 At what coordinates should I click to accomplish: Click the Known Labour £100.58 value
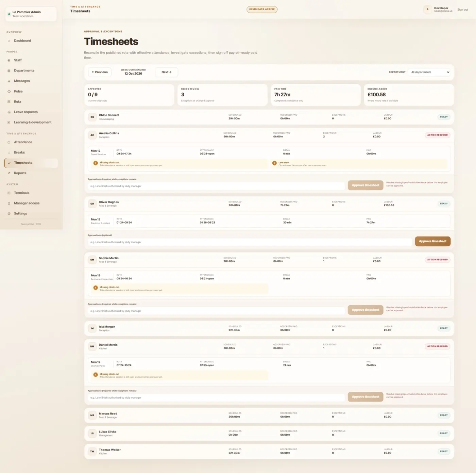click(377, 95)
